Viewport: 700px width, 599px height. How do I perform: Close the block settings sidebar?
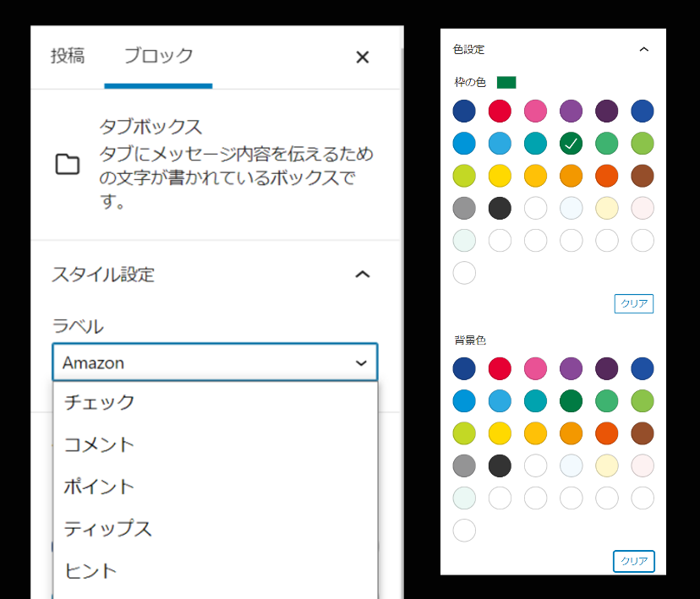pos(363,57)
